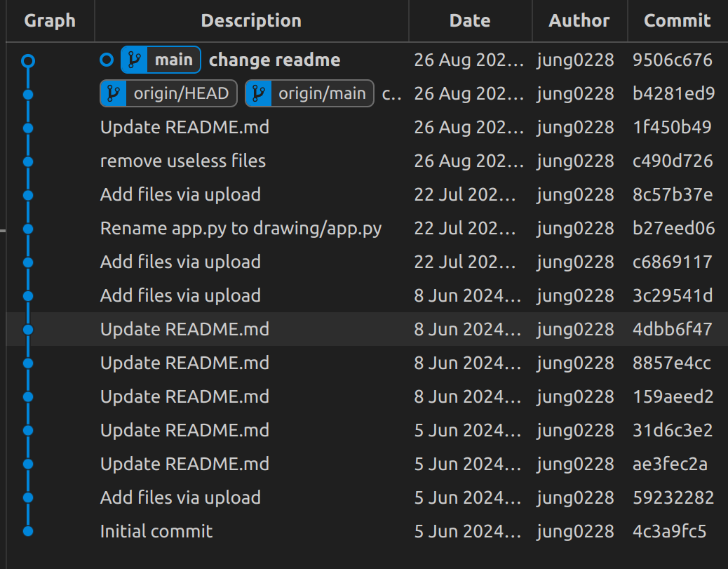Click the Date column header
Screen dimensions: 728x569
click(470, 20)
